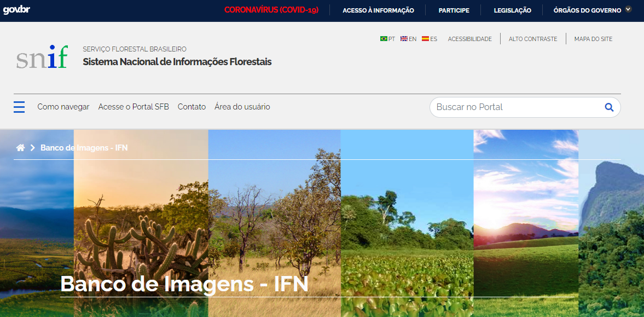Image resolution: width=644 pixels, height=317 pixels.
Task: Open Coronavírus (COVID-19) link
Action: [x=271, y=10]
